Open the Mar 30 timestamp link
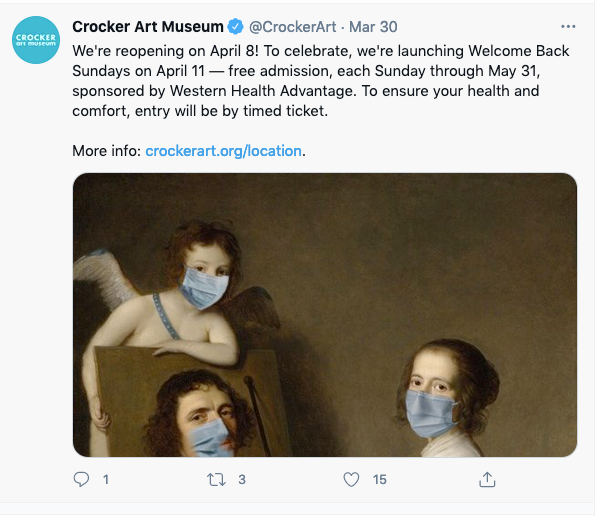The image size is (607, 517). pos(373,26)
